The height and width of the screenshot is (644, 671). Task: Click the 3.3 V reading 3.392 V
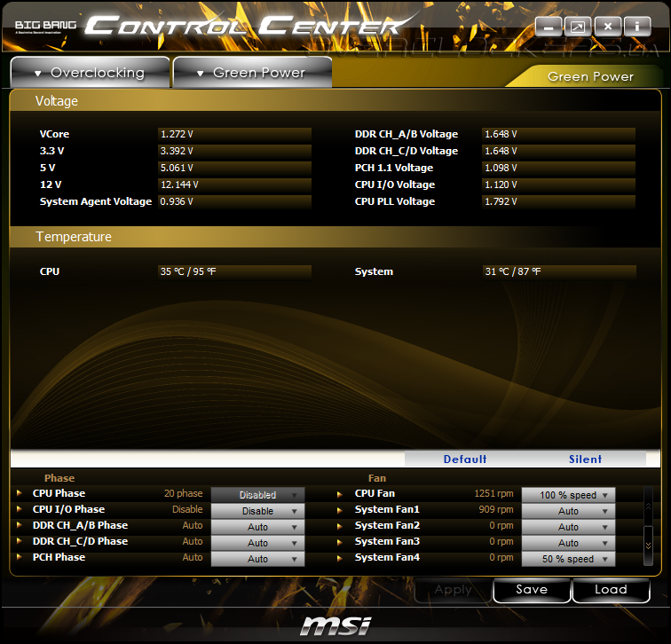[x=234, y=151]
